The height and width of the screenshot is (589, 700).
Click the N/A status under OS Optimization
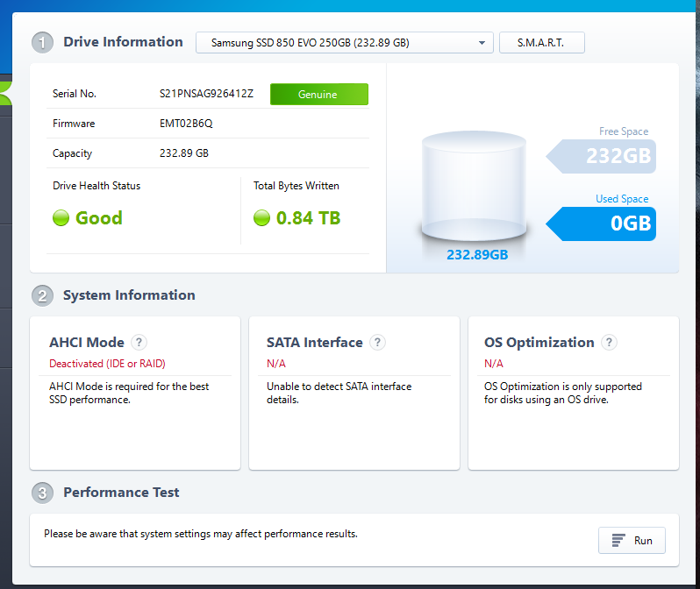point(494,364)
